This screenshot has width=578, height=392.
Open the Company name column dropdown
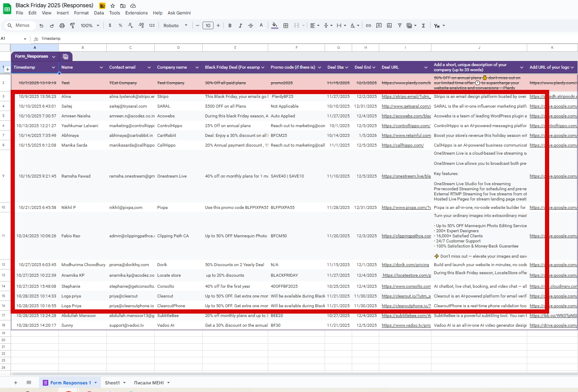197,67
